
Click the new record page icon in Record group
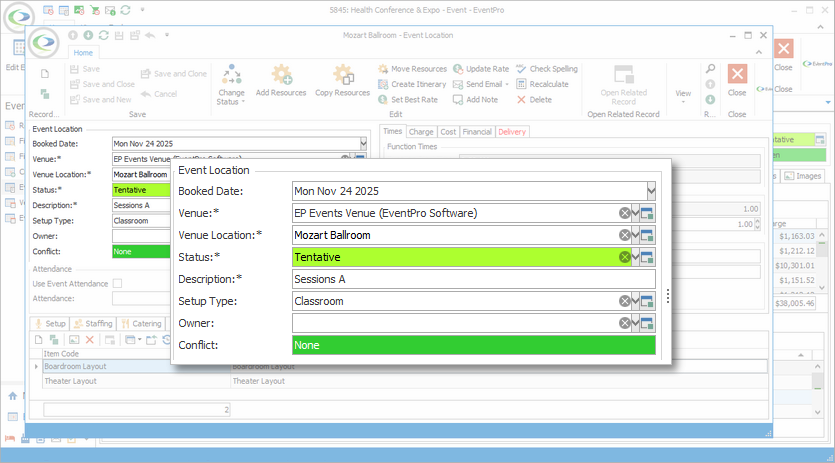(45, 74)
